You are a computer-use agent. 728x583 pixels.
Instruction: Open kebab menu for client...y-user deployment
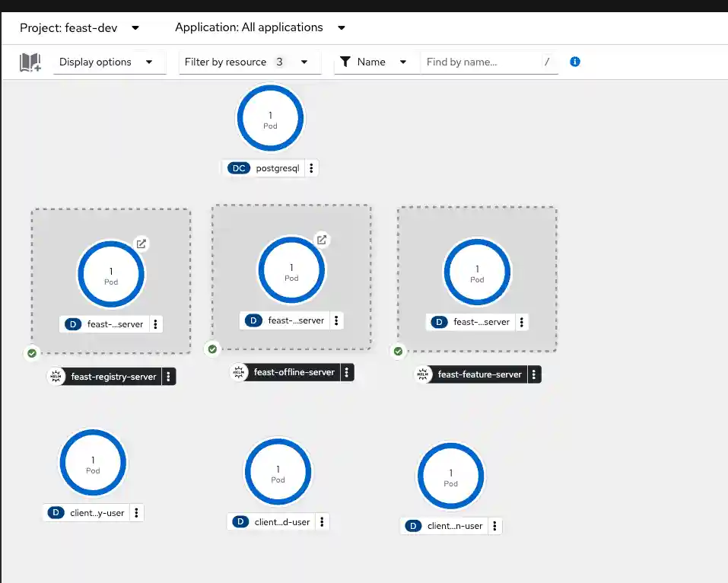click(136, 513)
